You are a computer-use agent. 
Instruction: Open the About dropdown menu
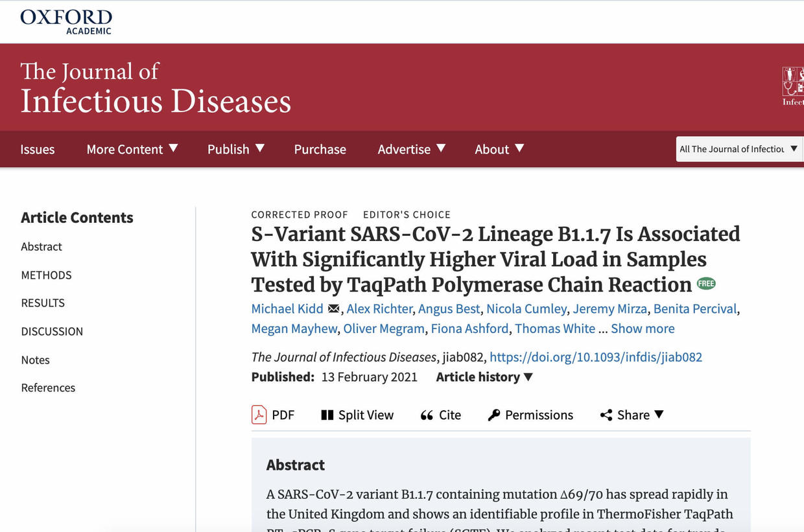499,149
